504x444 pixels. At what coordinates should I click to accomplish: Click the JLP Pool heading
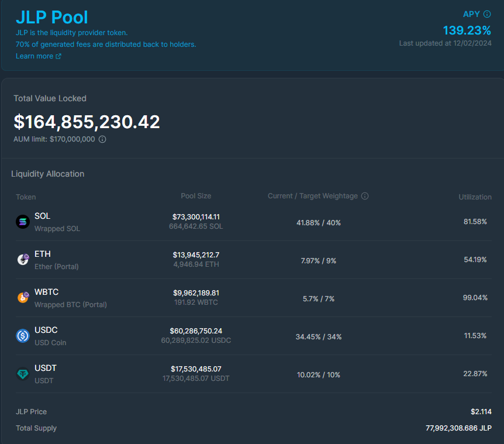click(52, 17)
